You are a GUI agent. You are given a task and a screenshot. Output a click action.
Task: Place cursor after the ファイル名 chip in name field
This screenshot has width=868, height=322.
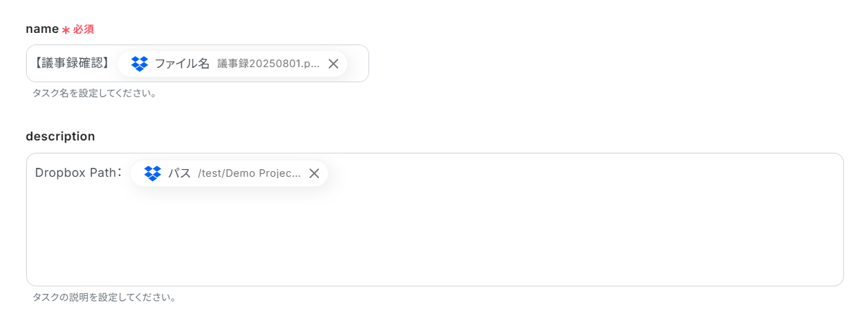tap(357, 64)
